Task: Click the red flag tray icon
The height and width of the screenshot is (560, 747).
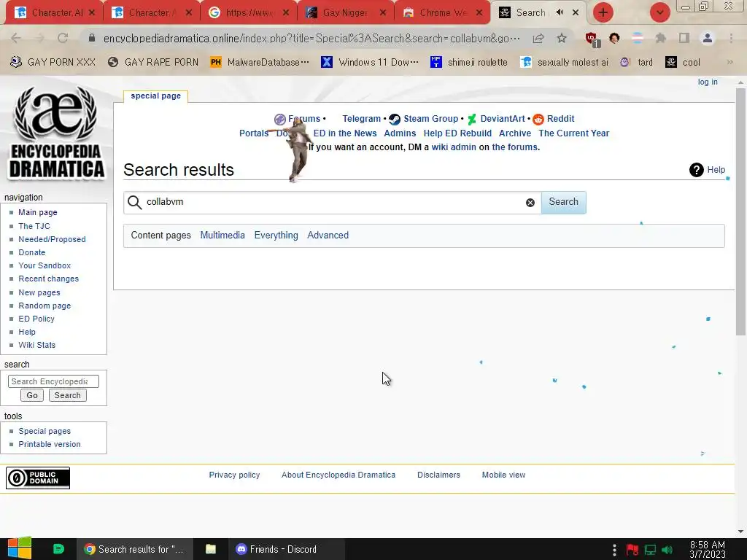Action: 632,550
